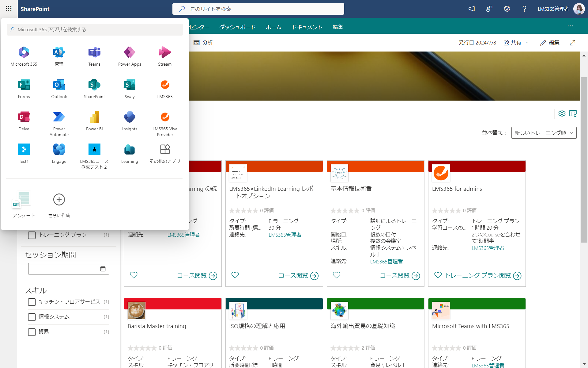Go to ホーム navigation item
The image size is (588, 368).
pyautogui.click(x=273, y=27)
